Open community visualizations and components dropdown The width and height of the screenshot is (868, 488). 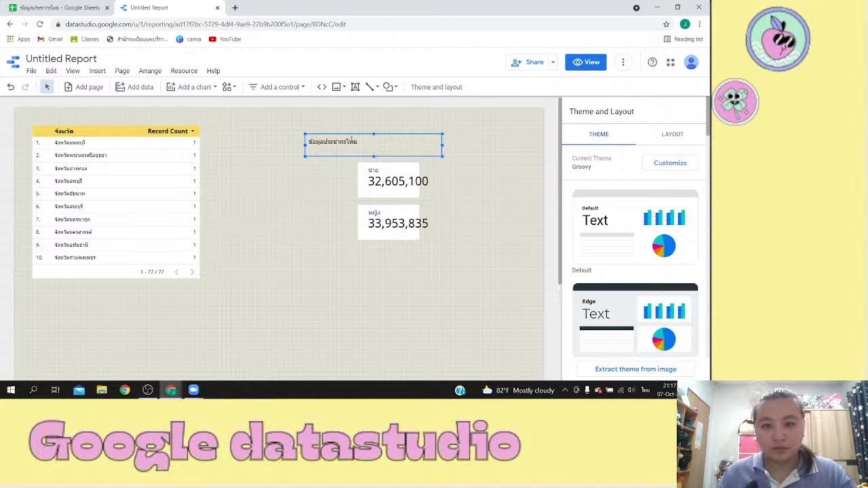click(229, 87)
